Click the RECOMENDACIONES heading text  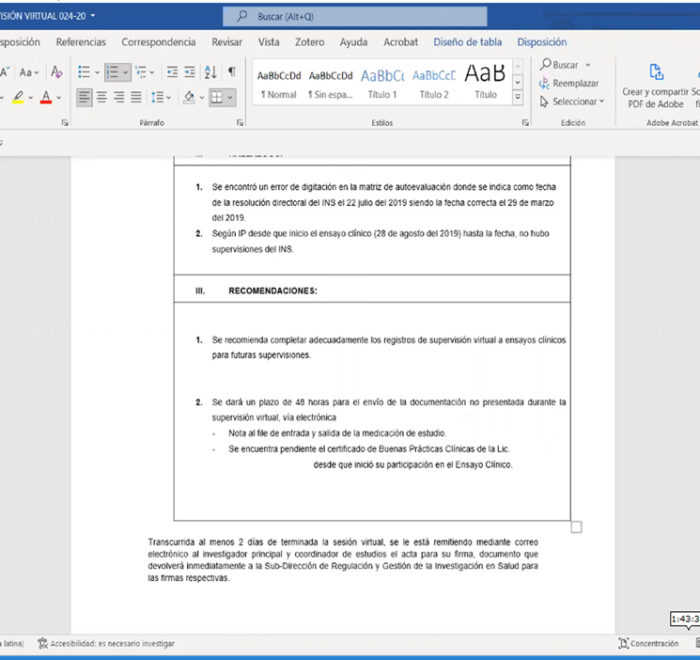[273, 291]
